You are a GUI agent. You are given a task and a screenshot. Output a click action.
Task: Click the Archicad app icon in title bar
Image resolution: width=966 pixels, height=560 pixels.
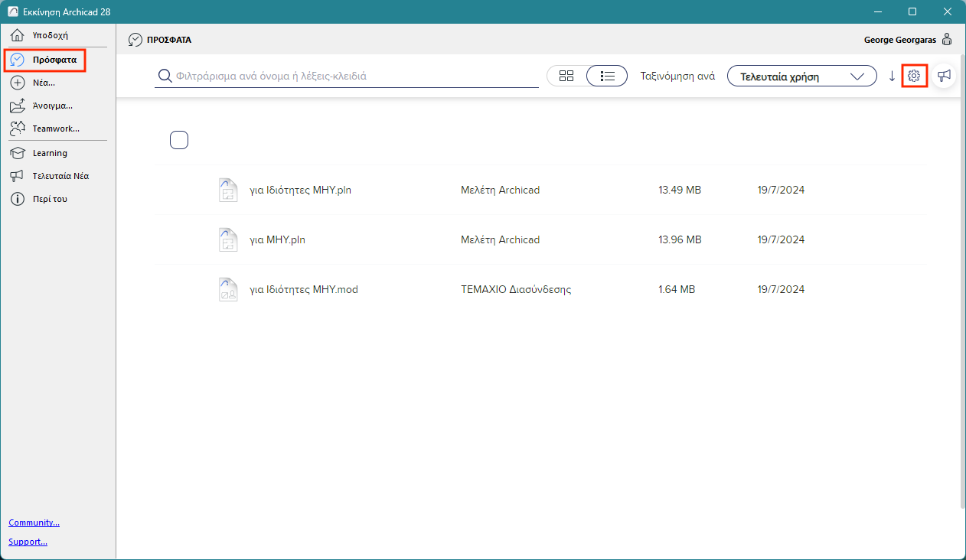tap(13, 11)
